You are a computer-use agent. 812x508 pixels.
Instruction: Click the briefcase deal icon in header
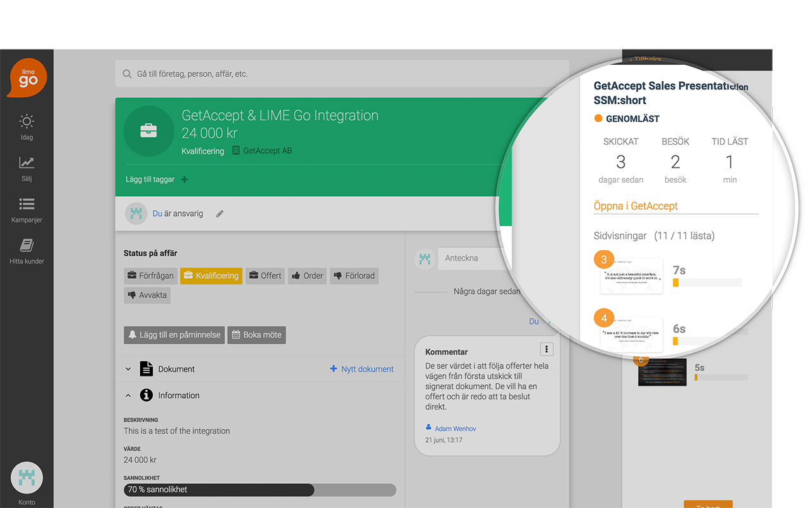tap(148, 131)
